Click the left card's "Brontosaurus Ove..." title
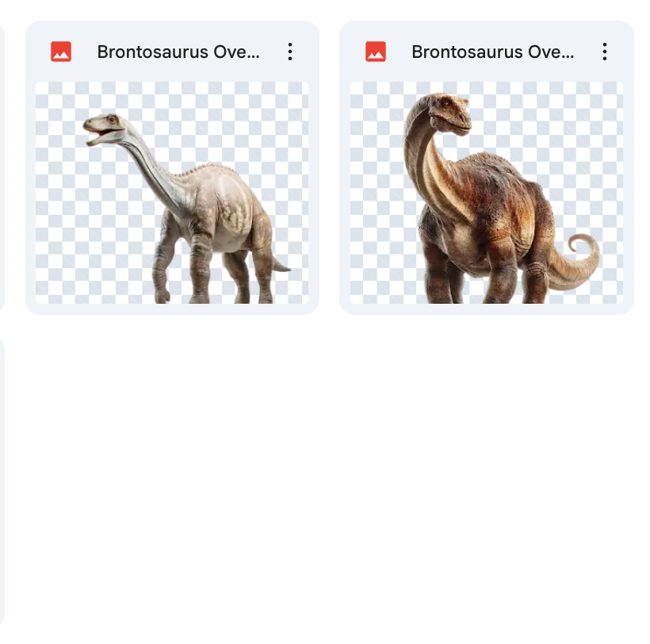This screenshot has height=644, width=650. [x=178, y=52]
